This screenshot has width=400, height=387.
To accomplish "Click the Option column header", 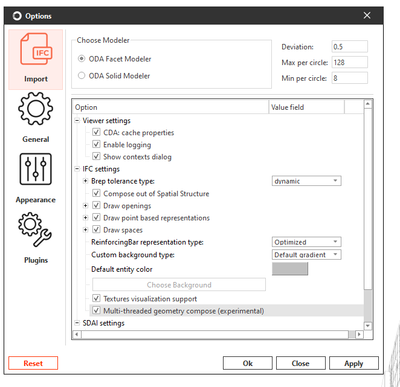I will [171, 107].
